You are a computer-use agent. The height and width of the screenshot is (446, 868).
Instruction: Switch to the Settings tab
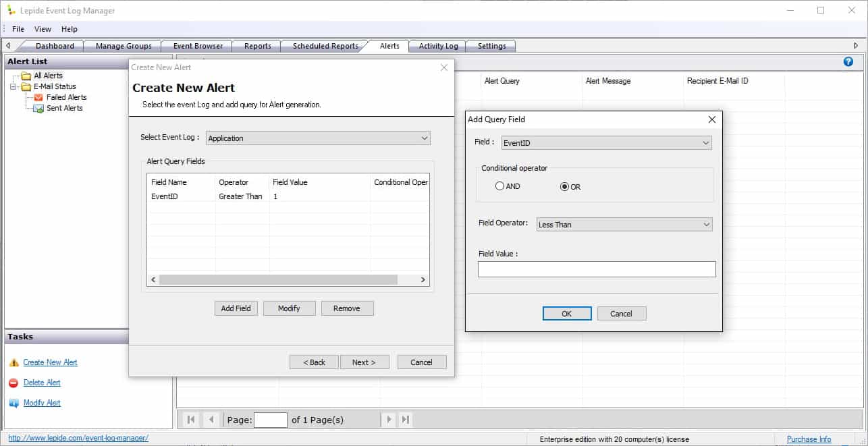491,46
